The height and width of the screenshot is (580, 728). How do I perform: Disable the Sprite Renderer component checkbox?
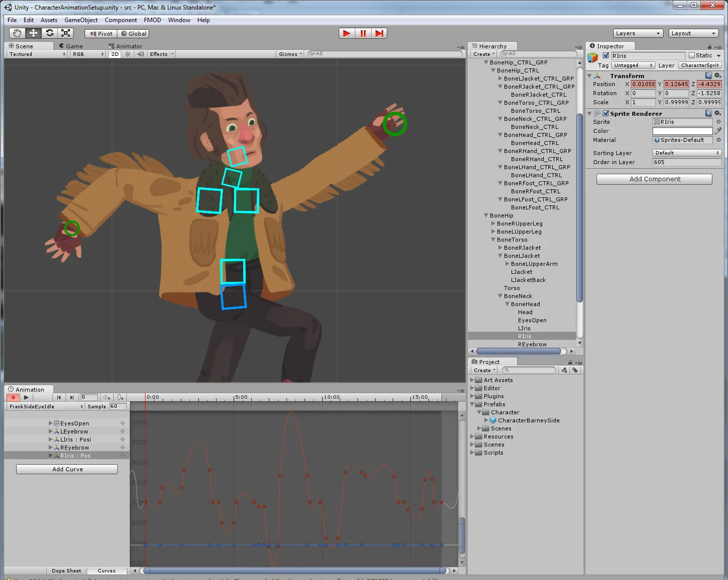606,113
